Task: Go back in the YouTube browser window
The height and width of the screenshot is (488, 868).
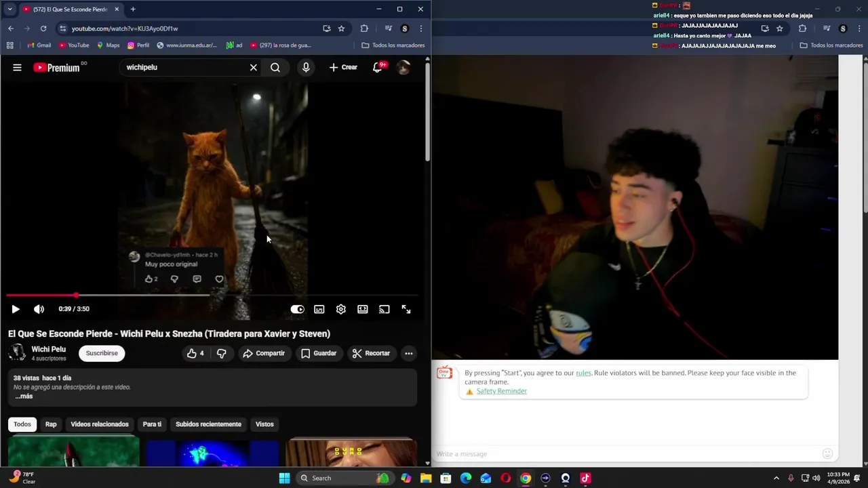Action: coord(11,28)
